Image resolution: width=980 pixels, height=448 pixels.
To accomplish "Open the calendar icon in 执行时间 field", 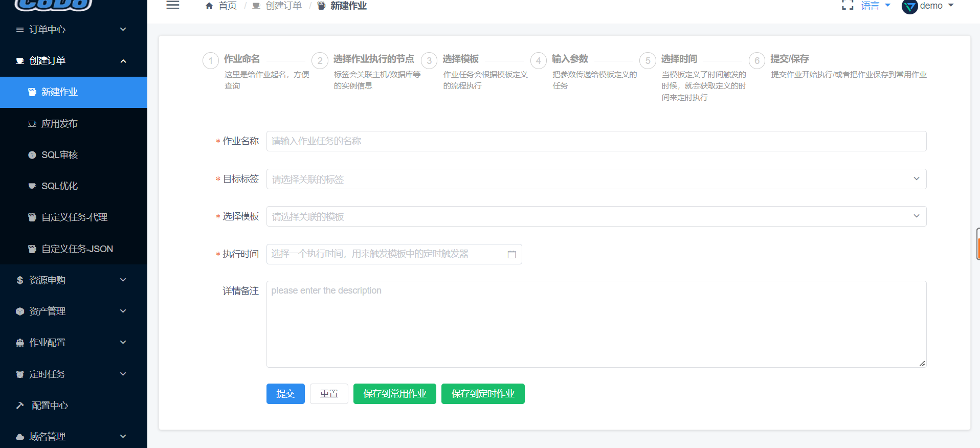I will point(511,254).
